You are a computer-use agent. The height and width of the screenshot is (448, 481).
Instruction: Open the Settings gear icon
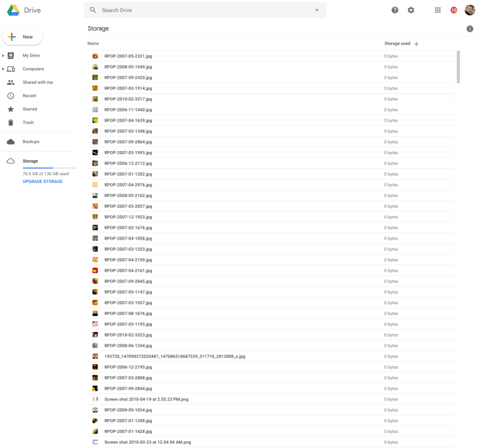(x=411, y=10)
